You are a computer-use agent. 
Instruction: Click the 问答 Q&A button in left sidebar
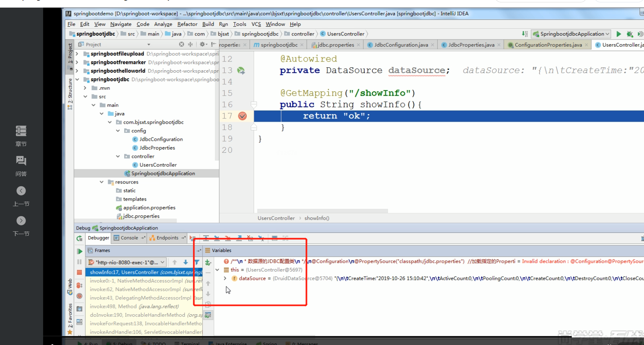tap(21, 166)
